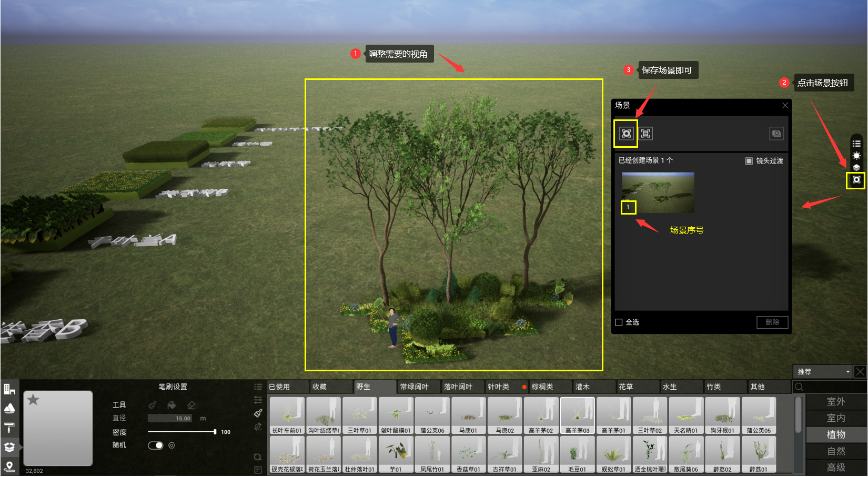The width and height of the screenshot is (868, 477).
Task: Select the 室外 category
Action: 836,402
